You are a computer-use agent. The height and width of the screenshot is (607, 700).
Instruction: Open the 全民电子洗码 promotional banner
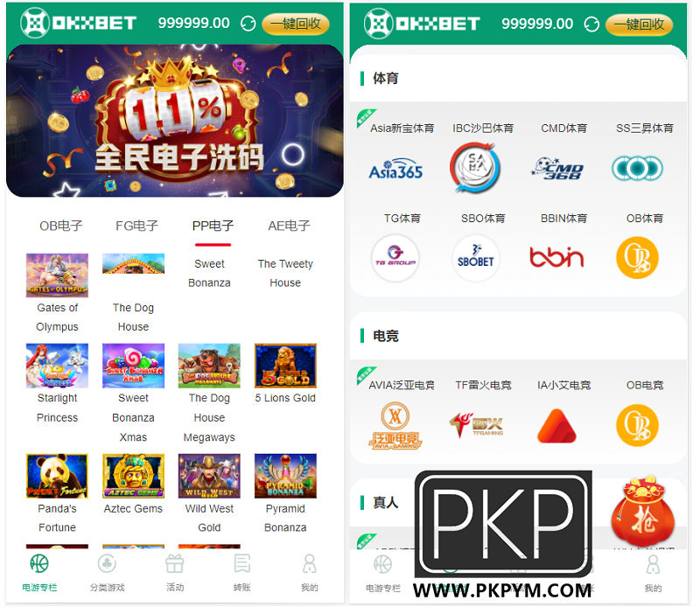[x=174, y=121]
